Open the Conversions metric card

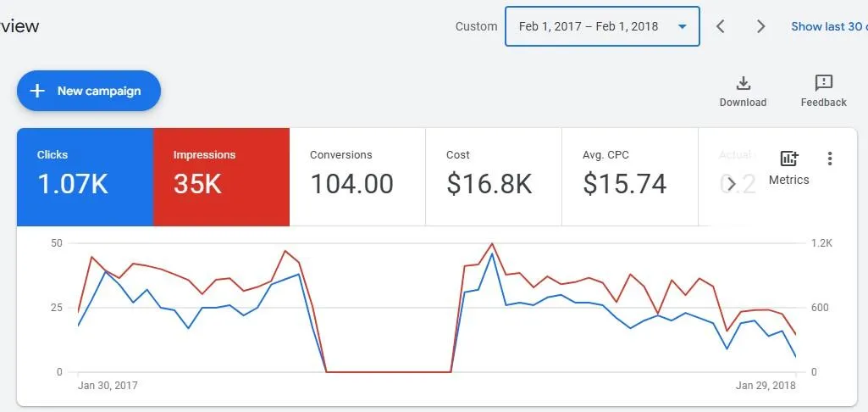357,177
